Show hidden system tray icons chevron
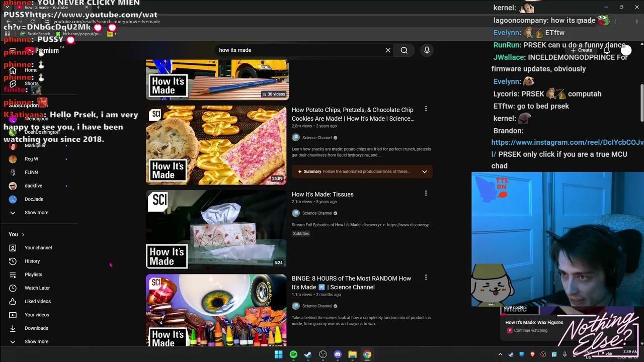 [x=500, y=354]
